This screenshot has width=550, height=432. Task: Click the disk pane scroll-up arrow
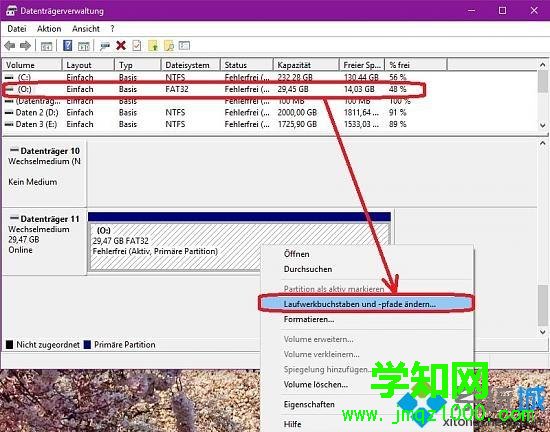[543, 143]
